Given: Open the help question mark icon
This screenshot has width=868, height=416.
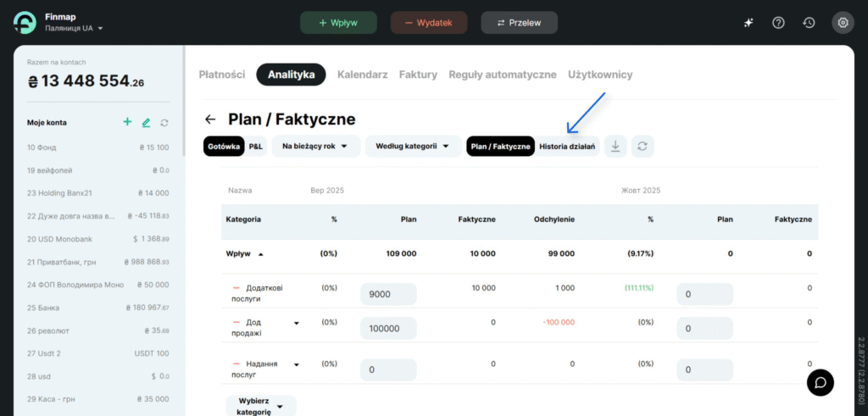Looking at the screenshot, I should click(778, 23).
